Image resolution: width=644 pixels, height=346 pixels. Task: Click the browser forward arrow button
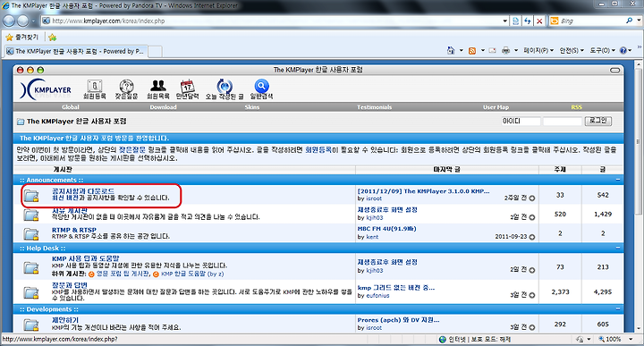23,21
